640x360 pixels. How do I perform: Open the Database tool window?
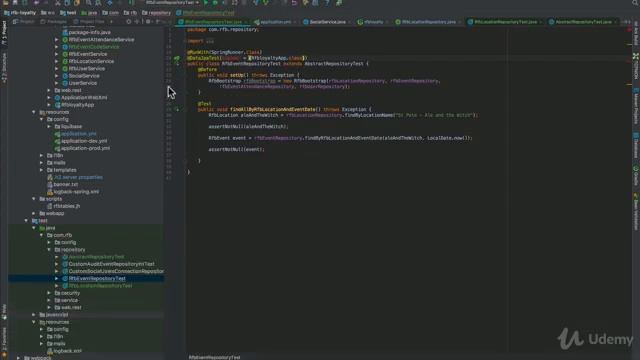[636, 145]
